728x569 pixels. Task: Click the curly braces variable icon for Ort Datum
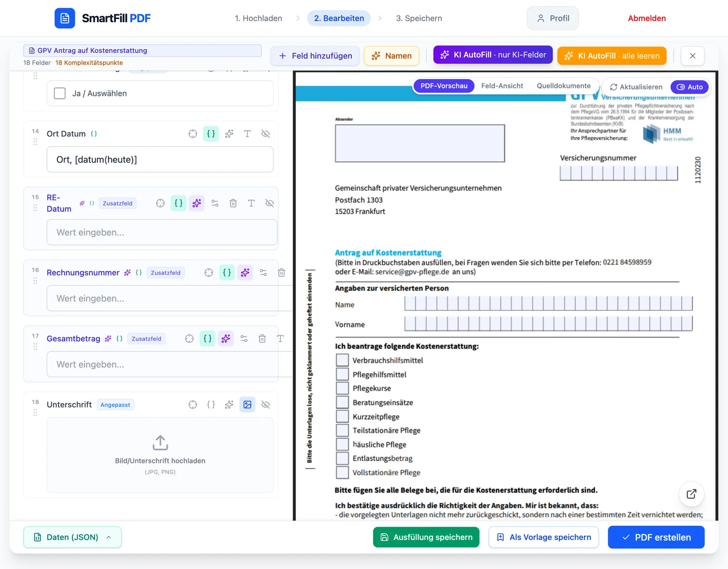click(211, 134)
